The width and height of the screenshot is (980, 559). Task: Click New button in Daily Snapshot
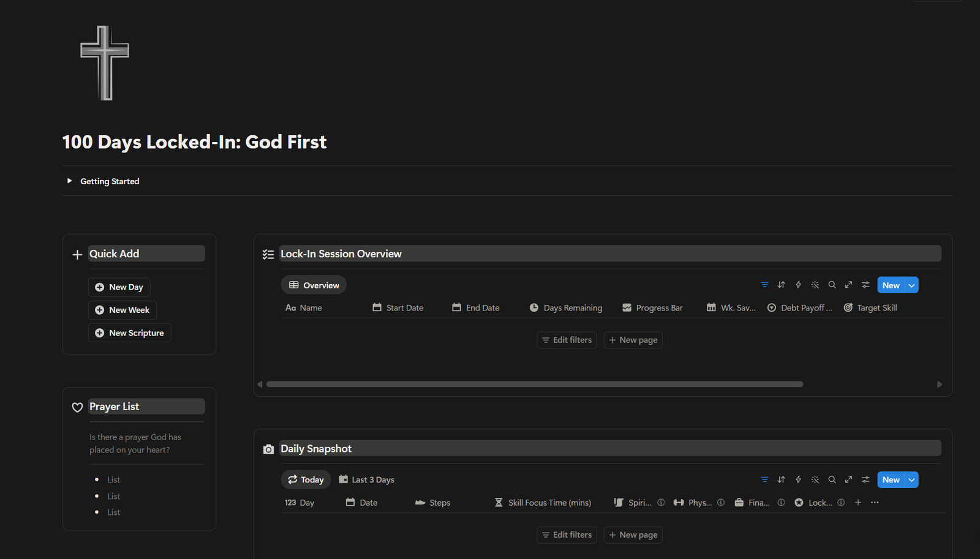click(891, 480)
